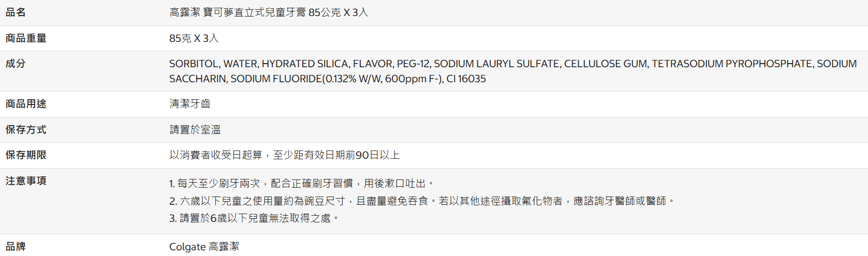Click the 保存期限 label

click(26, 155)
